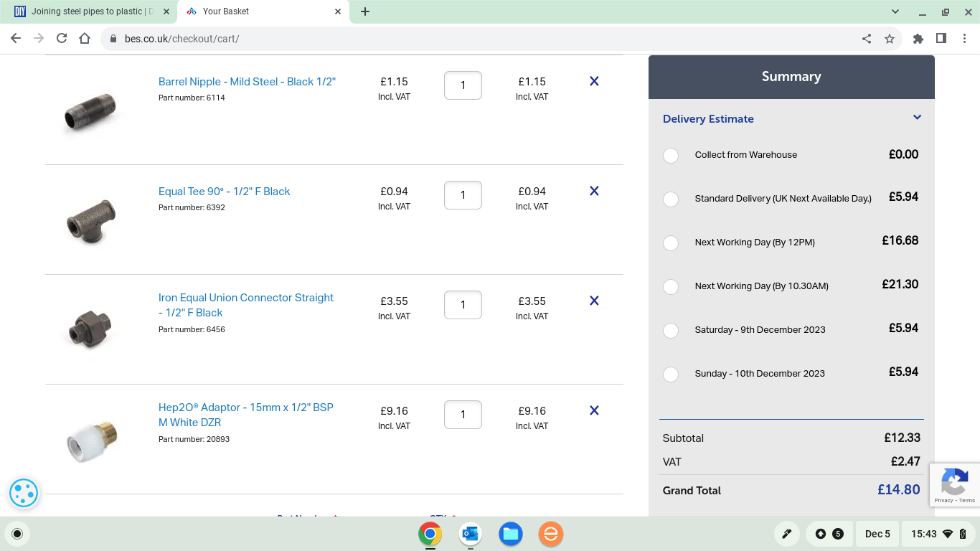The height and width of the screenshot is (551, 980).
Task: Remove Hep2O Adaptor with X icon
Action: [x=594, y=411]
